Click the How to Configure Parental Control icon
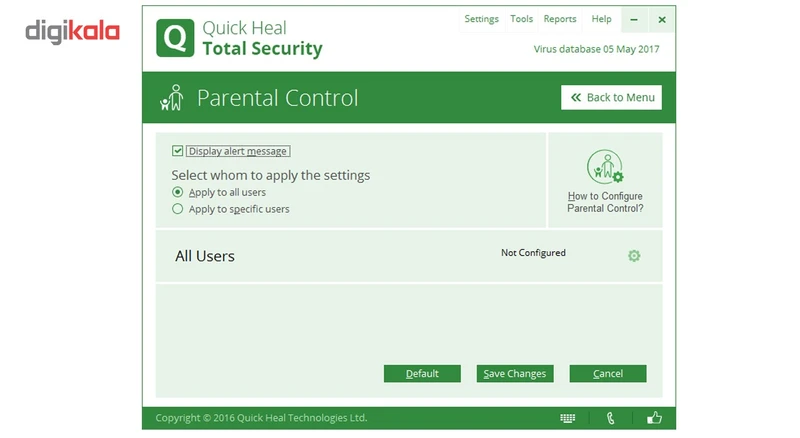800x438 pixels. 605,167
